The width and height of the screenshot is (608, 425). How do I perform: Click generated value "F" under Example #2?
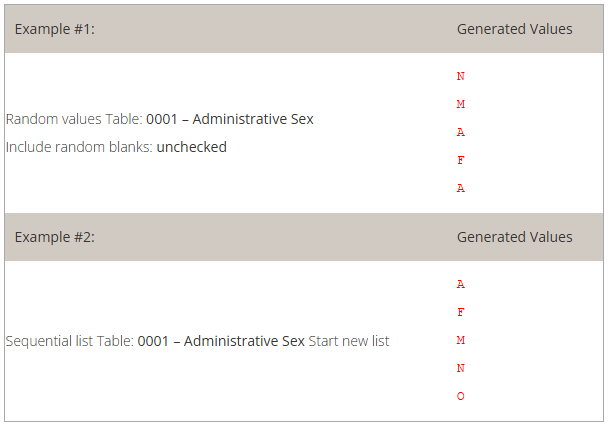[x=460, y=312]
